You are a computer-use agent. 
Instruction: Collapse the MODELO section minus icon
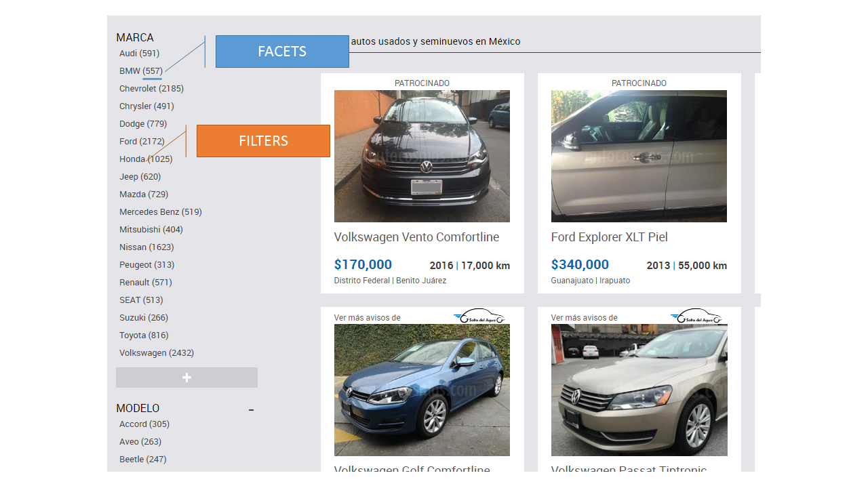coord(252,409)
